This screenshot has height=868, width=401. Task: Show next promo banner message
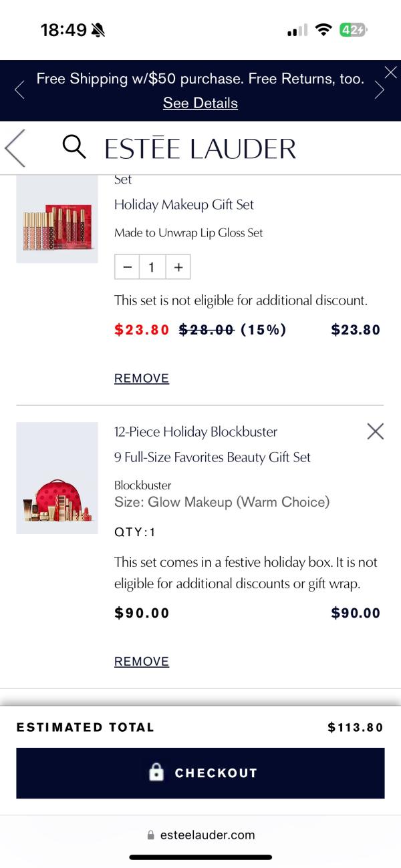click(x=380, y=90)
